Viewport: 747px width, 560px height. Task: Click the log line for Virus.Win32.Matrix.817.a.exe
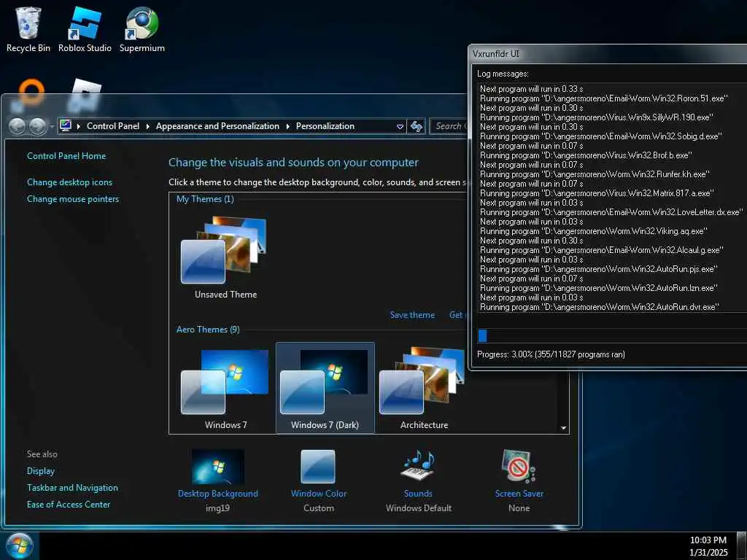[x=597, y=193]
